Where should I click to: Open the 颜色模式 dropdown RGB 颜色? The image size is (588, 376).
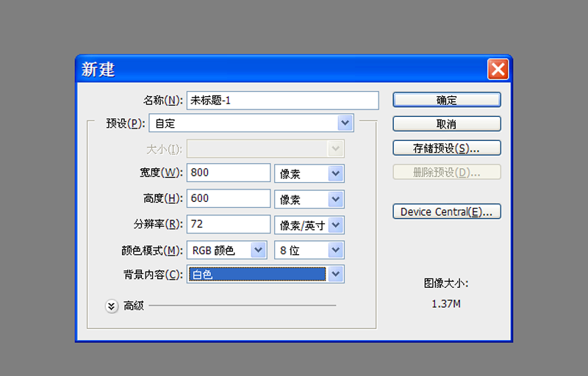point(227,250)
